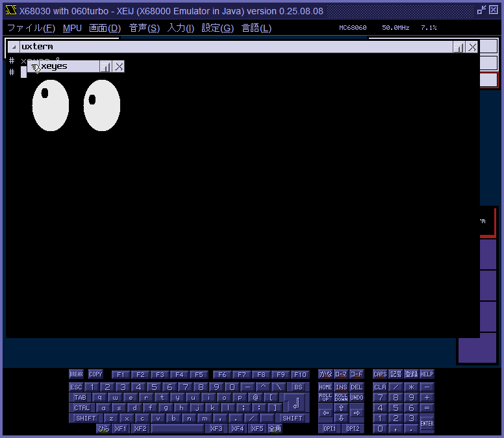Click the @ key on virtual keyboard
This screenshot has height=438, width=504.
point(255,398)
